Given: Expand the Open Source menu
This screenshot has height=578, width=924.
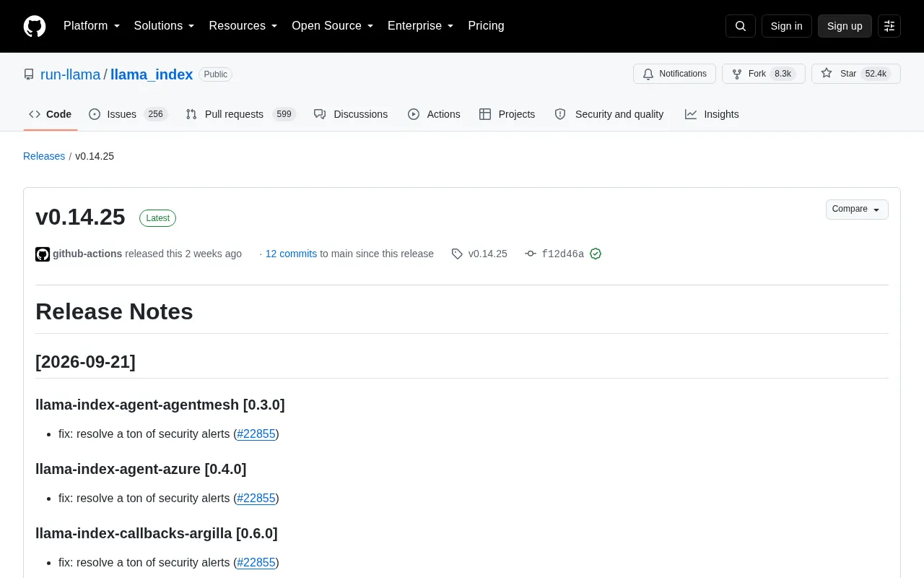Looking at the screenshot, I should (333, 26).
